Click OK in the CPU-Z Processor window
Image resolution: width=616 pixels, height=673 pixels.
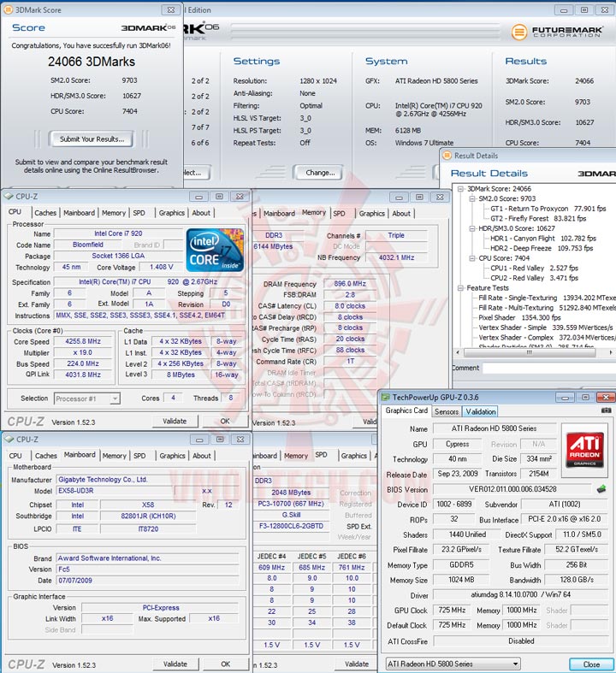[x=225, y=421]
